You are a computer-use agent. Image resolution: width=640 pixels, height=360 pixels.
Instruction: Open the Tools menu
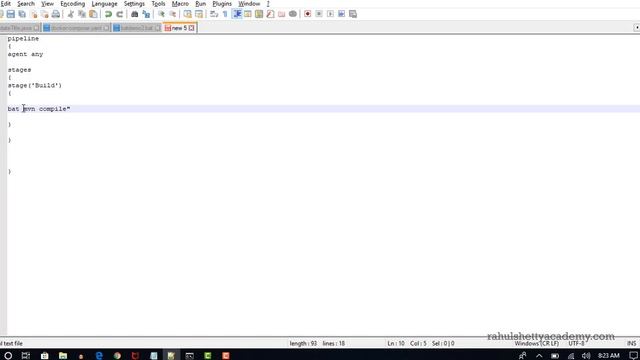tap(158, 4)
